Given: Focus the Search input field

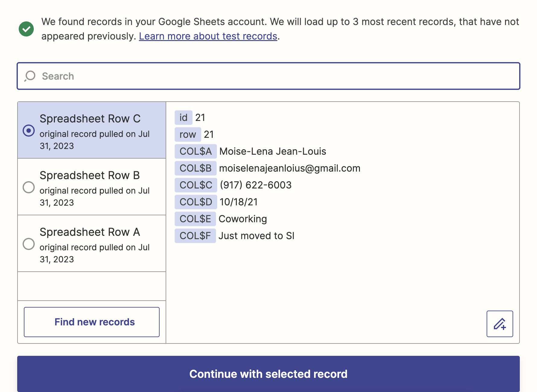Looking at the screenshot, I should pyautogui.click(x=268, y=76).
